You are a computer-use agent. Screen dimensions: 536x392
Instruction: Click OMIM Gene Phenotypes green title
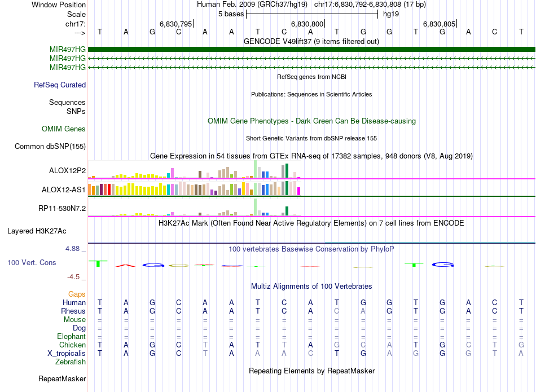(x=311, y=121)
